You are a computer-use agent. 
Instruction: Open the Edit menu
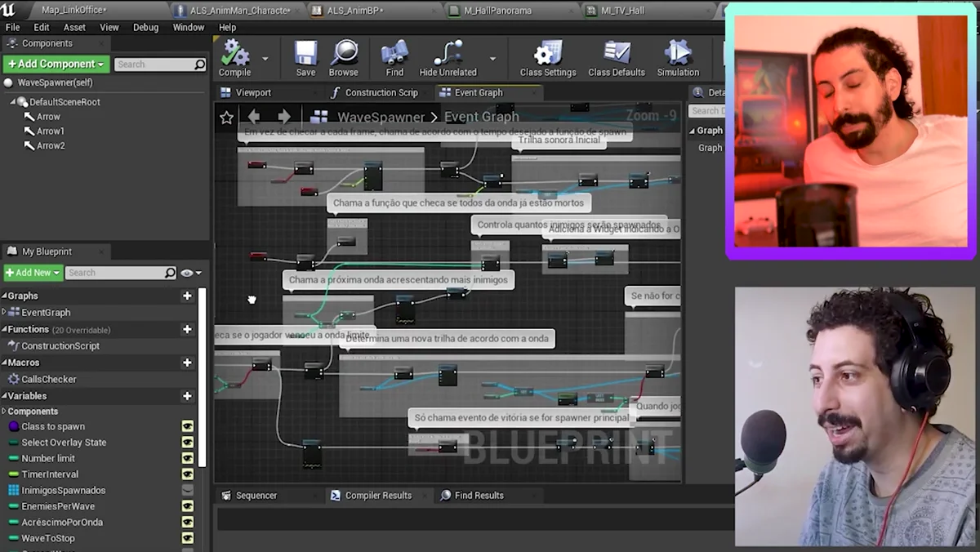[41, 27]
